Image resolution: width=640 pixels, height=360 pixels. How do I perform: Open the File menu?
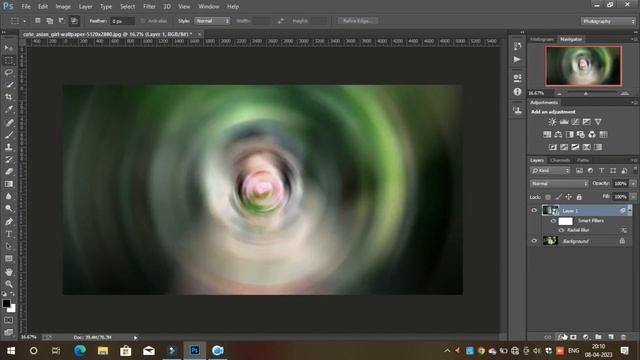(x=26, y=7)
